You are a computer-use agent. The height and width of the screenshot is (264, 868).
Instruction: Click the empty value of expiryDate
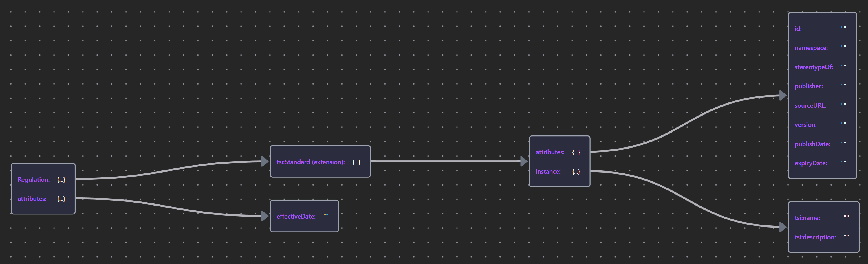844,162
